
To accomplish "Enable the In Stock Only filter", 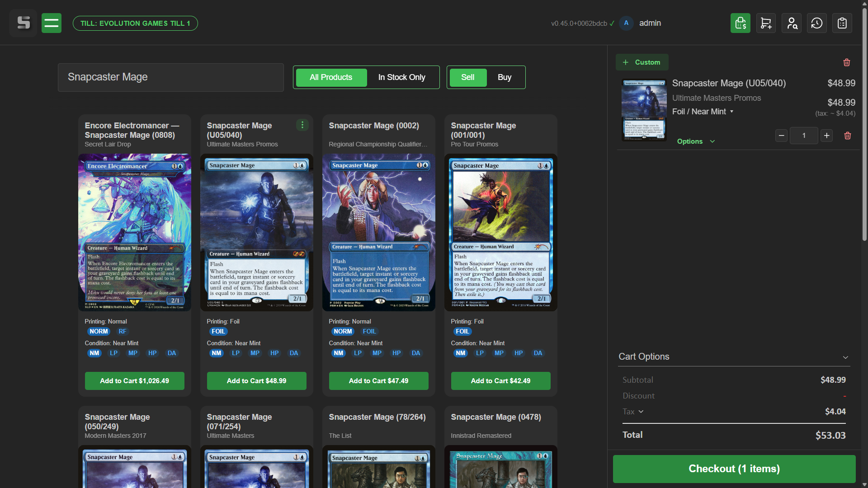I will click(402, 77).
